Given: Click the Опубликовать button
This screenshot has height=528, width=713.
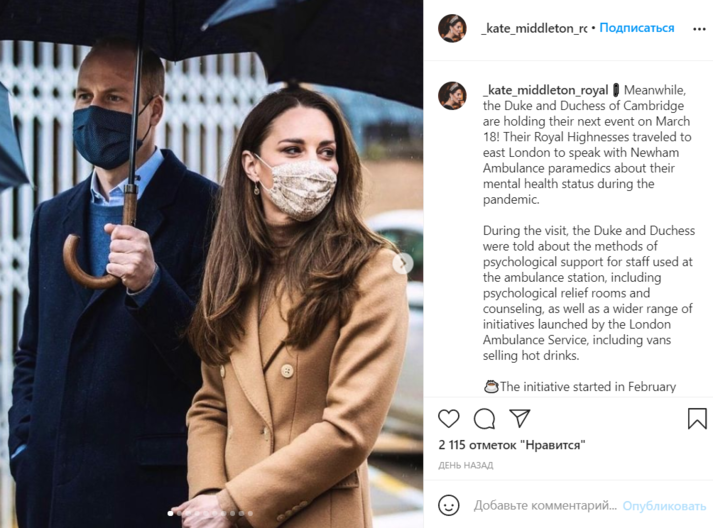Looking at the screenshot, I should tap(664, 506).
